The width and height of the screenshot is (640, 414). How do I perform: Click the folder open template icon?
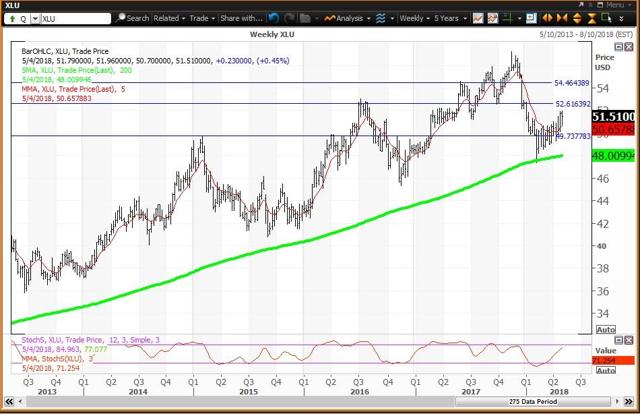coord(305,18)
